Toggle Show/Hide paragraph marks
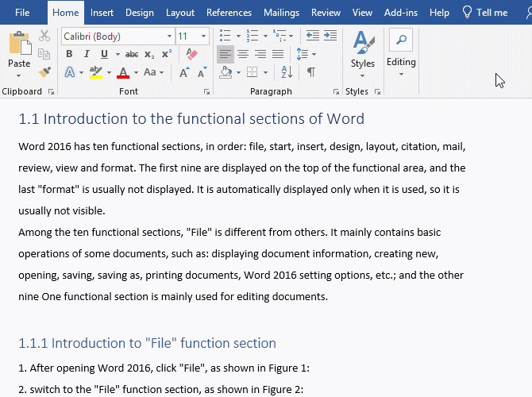Screen dimensions: 532x397 310,72
